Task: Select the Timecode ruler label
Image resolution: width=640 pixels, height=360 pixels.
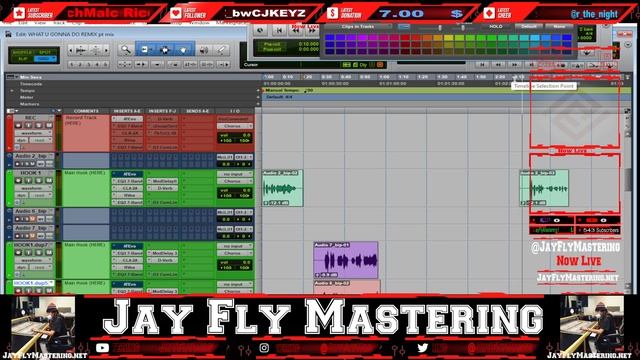Action: point(31,84)
